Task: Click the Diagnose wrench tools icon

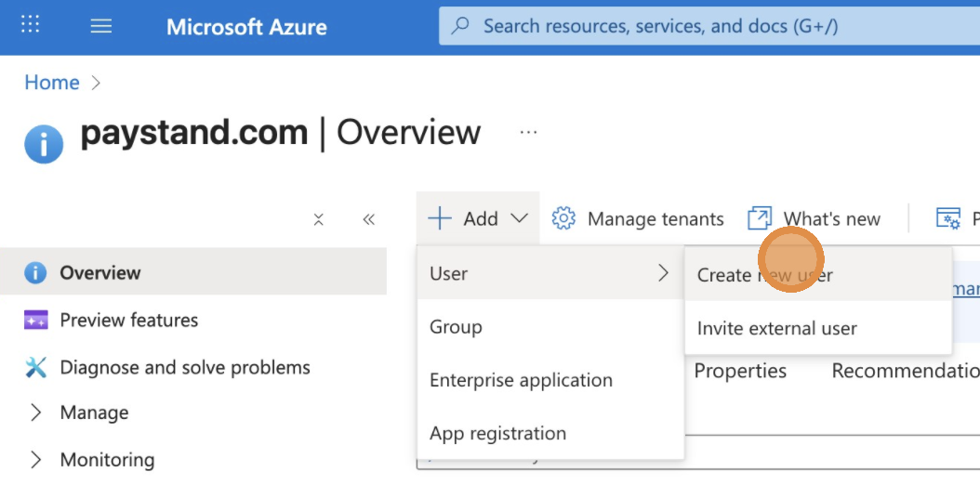Action: click(35, 367)
